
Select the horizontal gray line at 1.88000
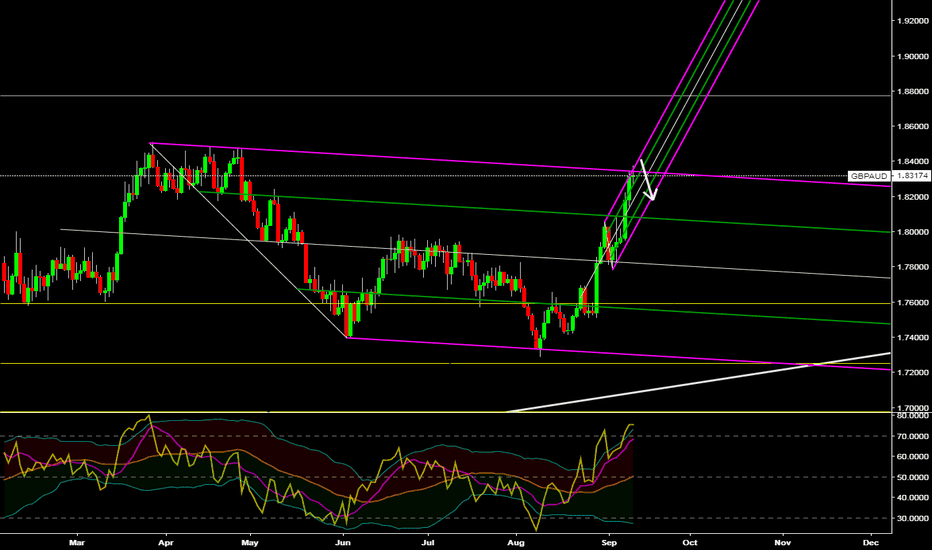click(445, 95)
